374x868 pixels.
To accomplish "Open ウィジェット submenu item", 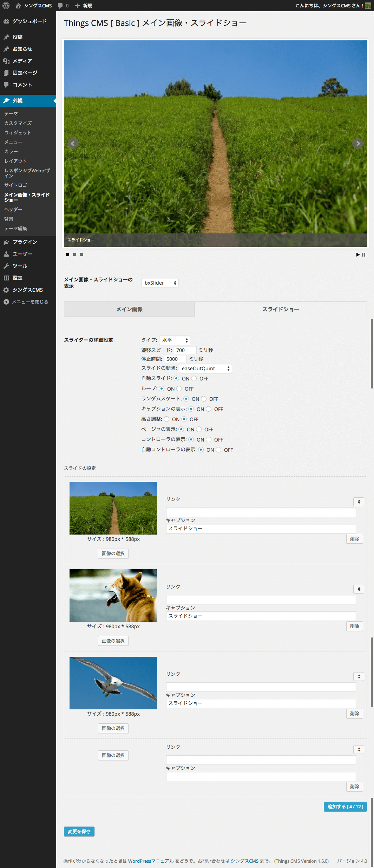I will tap(18, 133).
